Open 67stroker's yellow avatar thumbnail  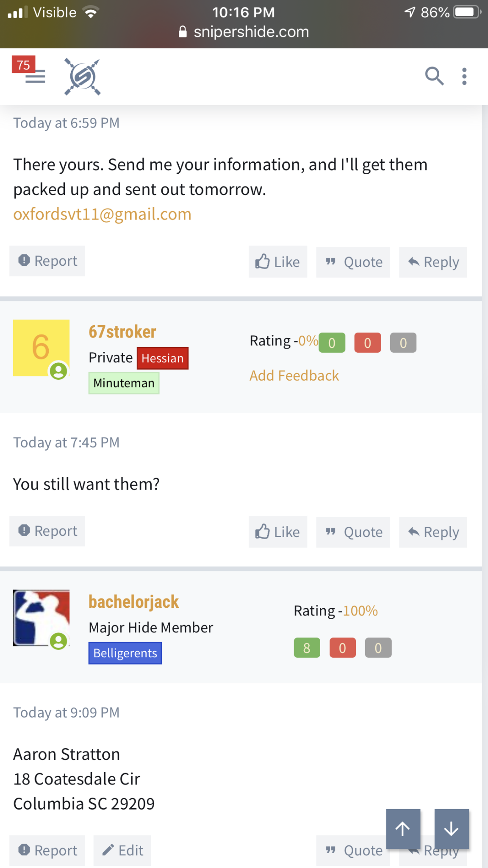[41, 348]
